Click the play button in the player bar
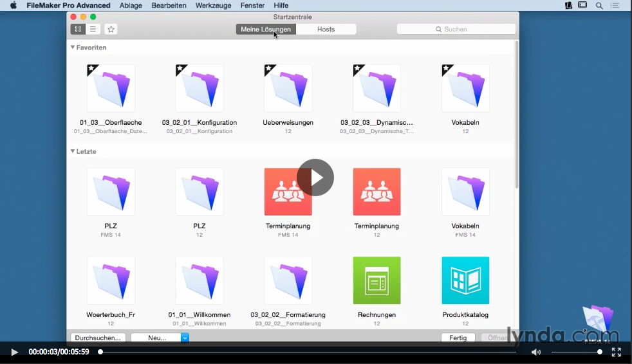This screenshot has height=364, width=632. (x=14, y=352)
